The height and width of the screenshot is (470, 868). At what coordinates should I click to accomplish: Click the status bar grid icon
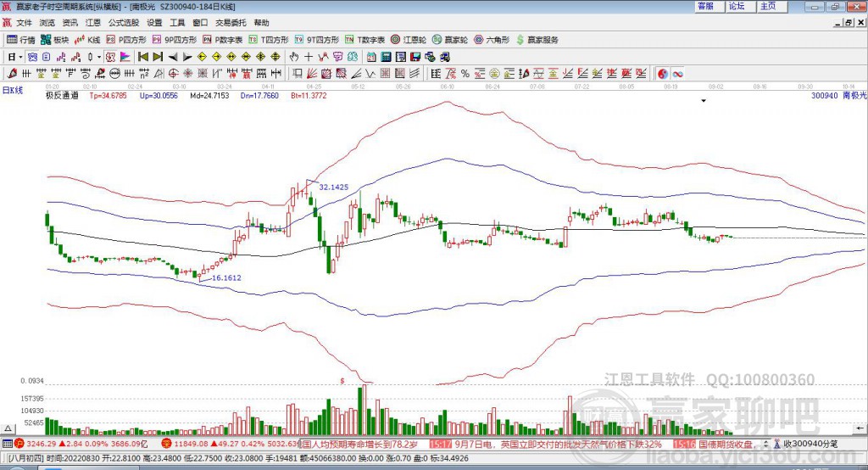pos(7,444)
